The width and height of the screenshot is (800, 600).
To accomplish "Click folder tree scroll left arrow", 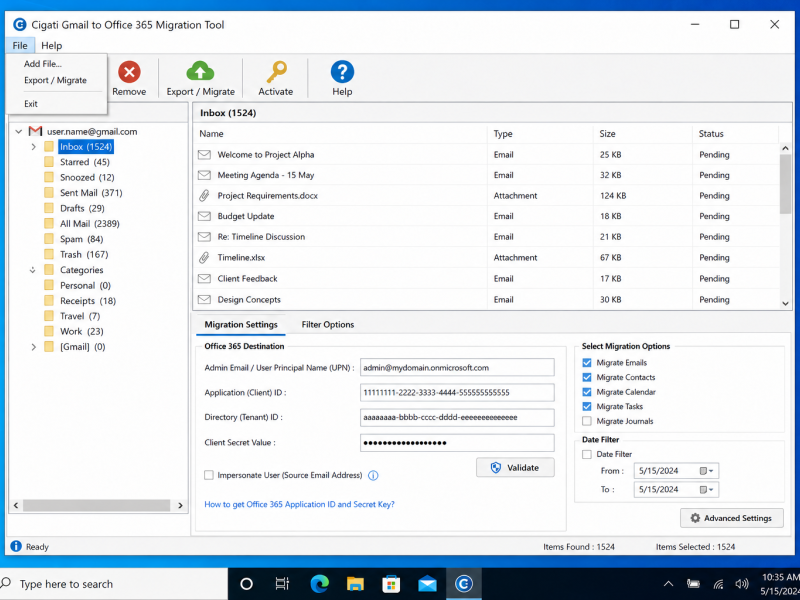I will click(16, 505).
